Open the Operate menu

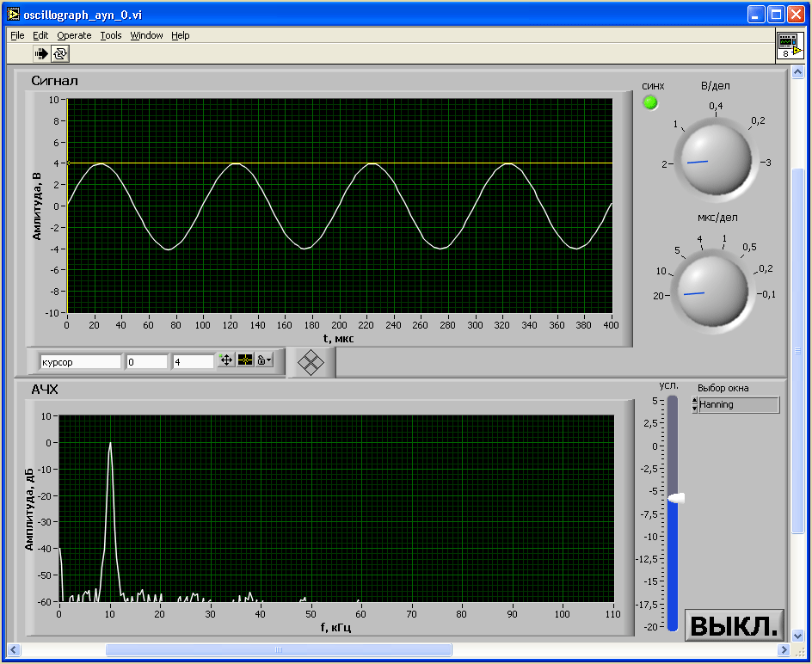pos(74,35)
